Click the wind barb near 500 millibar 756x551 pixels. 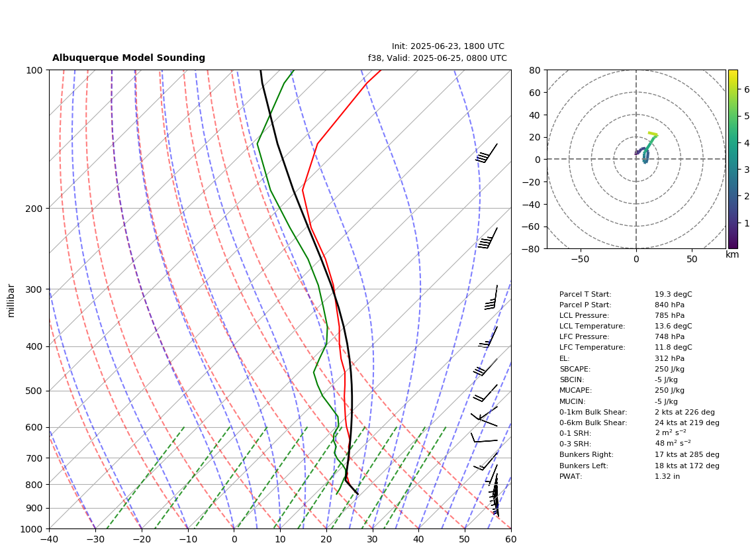[x=485, y=393]
